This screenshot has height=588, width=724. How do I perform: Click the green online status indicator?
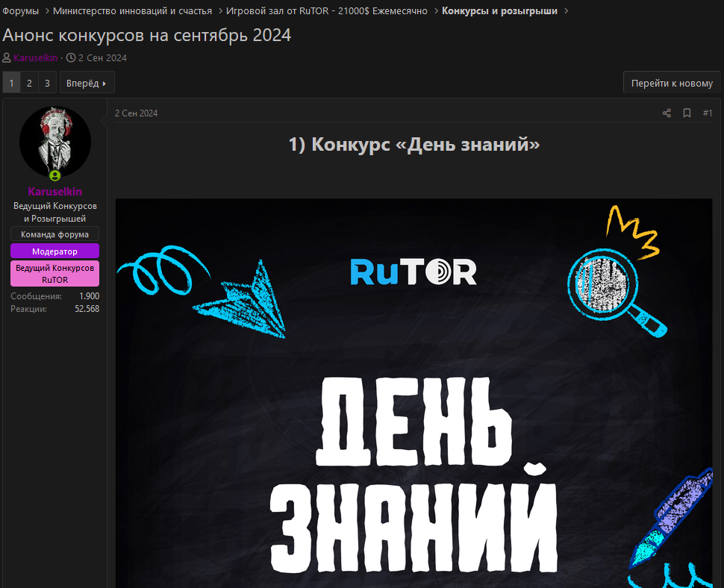[54, 175]
